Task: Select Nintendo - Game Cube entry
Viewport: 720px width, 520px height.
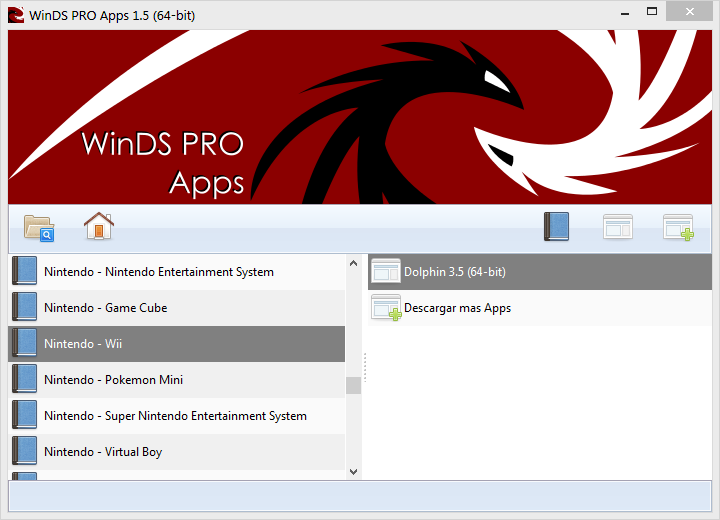Action: (x=176, y=308)
